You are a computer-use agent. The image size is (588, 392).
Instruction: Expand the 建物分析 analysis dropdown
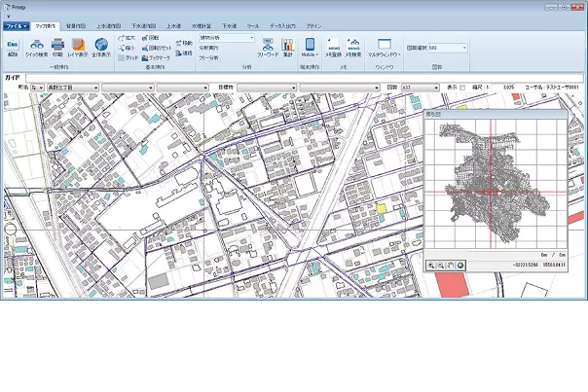pyautogui.click(x=252, y=37)
